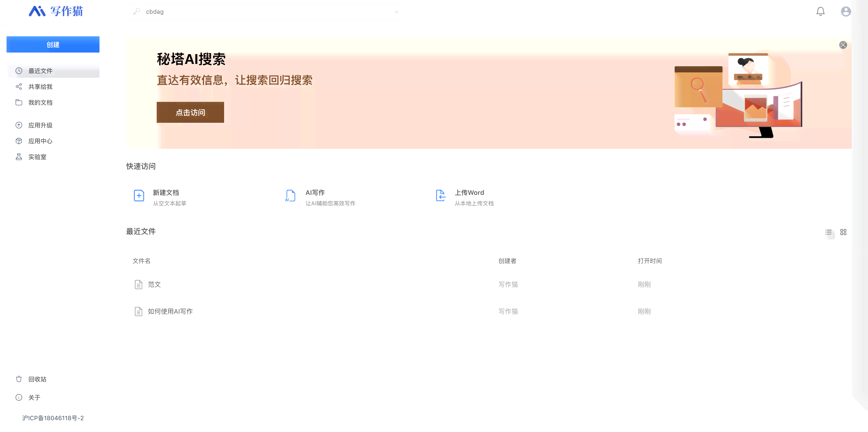Screen dimensions: 868x432
Task: Clear the search field with the X
Action: (396, 12)
